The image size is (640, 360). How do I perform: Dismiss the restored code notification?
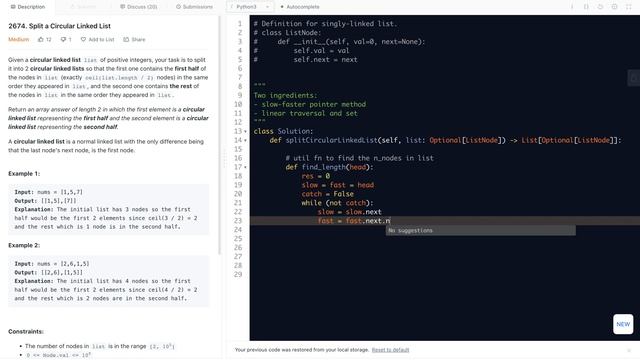(x=629, y=350)
